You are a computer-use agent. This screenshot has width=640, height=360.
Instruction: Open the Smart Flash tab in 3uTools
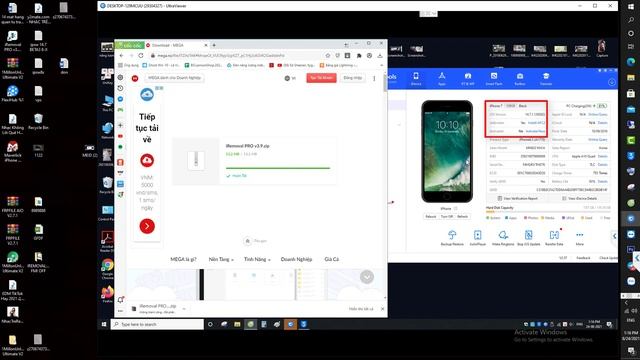point(494,78)
